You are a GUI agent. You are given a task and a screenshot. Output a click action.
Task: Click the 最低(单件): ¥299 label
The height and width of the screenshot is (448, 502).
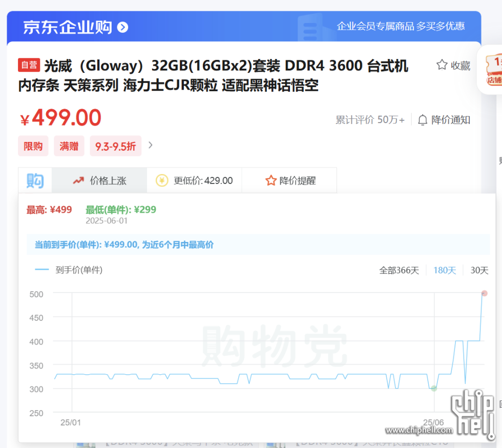[121, 210]
